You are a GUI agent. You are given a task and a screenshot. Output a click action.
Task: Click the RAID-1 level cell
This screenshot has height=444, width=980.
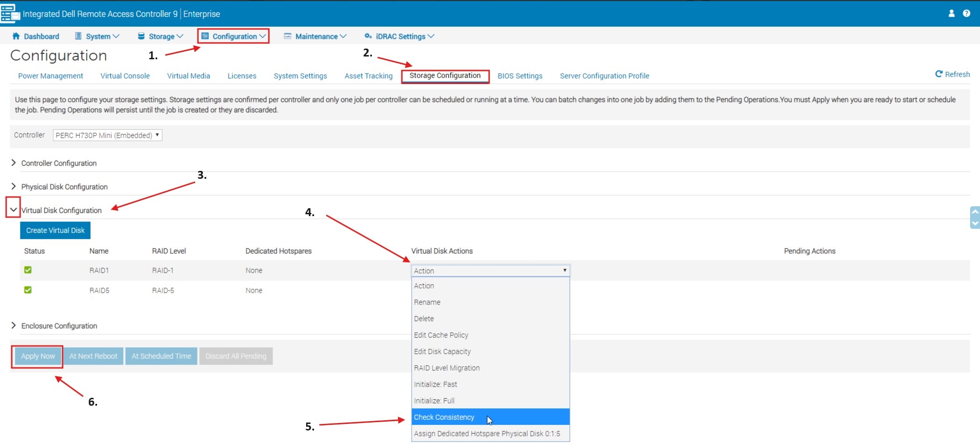[163, 270]
